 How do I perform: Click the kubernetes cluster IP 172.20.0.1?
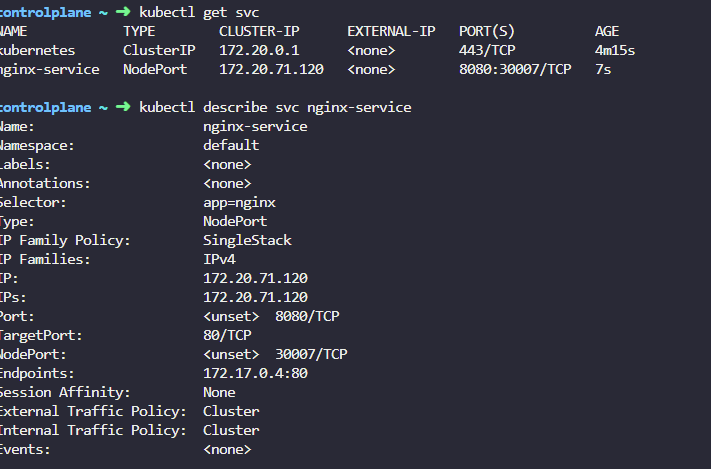(x=259, y=50)
